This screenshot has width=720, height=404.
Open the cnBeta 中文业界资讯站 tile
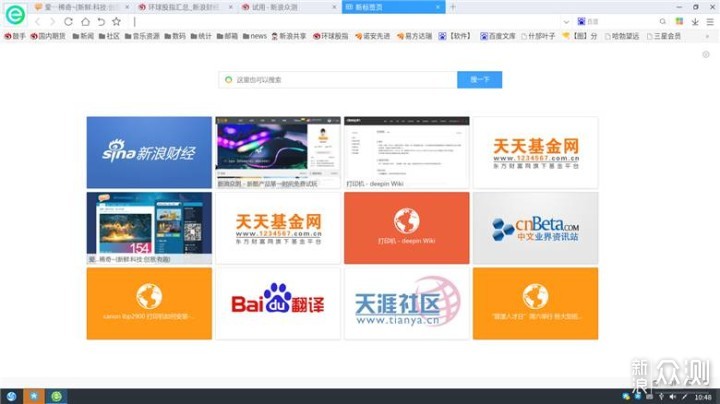tap(535, 228)
